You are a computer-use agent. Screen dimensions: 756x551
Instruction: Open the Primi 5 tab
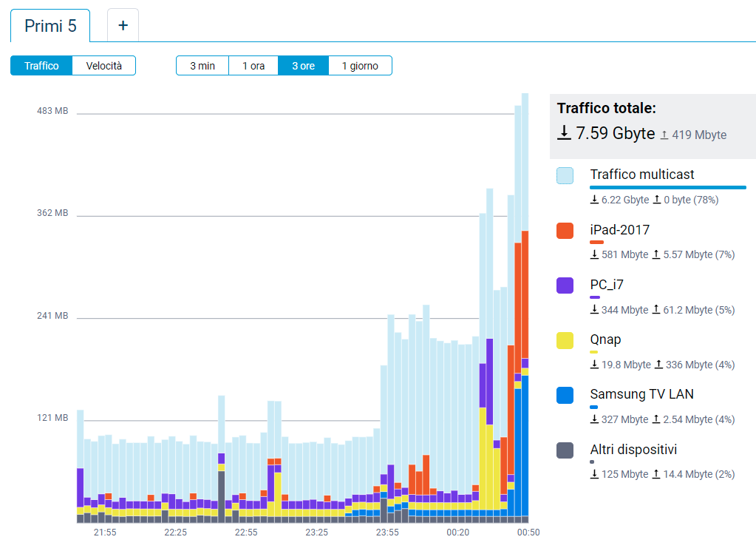(50, 26)
